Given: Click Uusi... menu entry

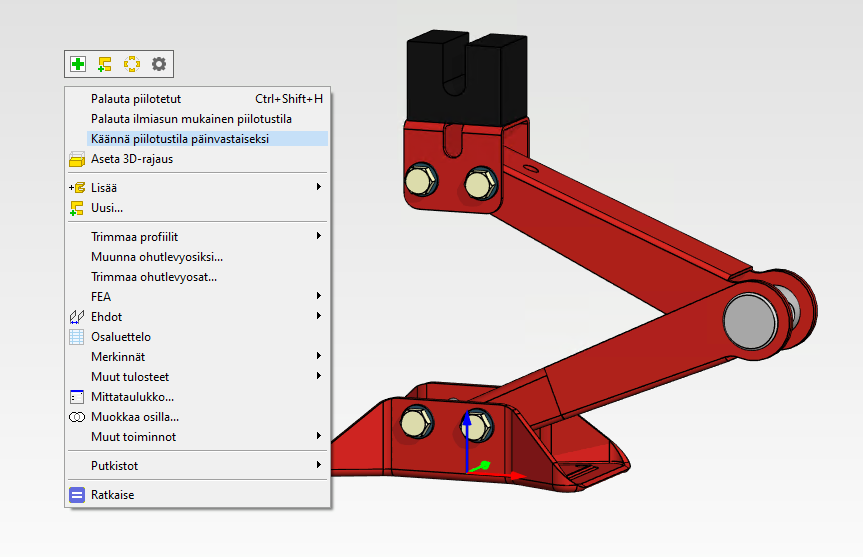Looking at the screenshot, I should pos(107,208).
